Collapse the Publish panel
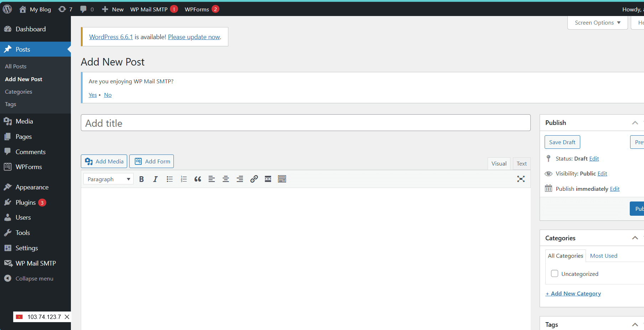Image resolution: width=644 pixels, height=330 pixels. point(635,123)
